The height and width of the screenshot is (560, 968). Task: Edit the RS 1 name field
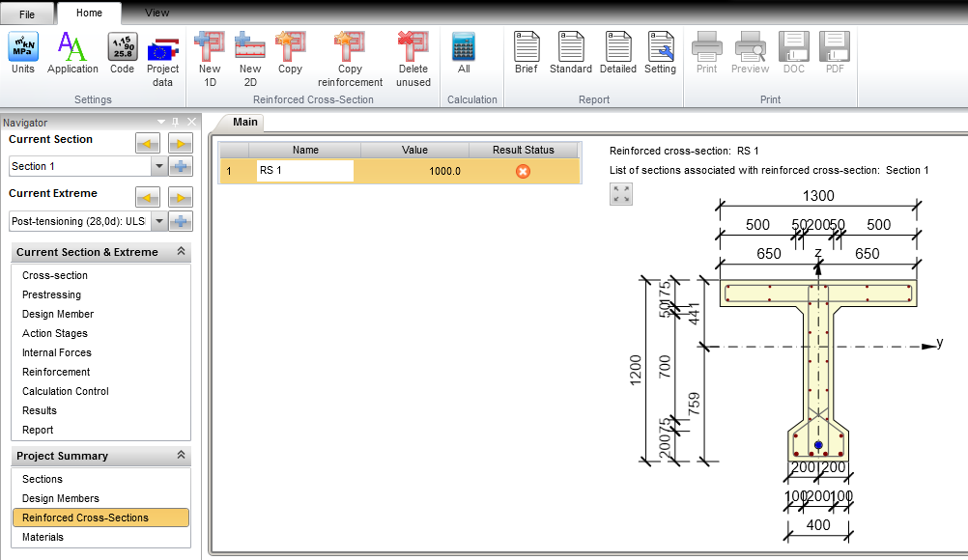[302, 171]
